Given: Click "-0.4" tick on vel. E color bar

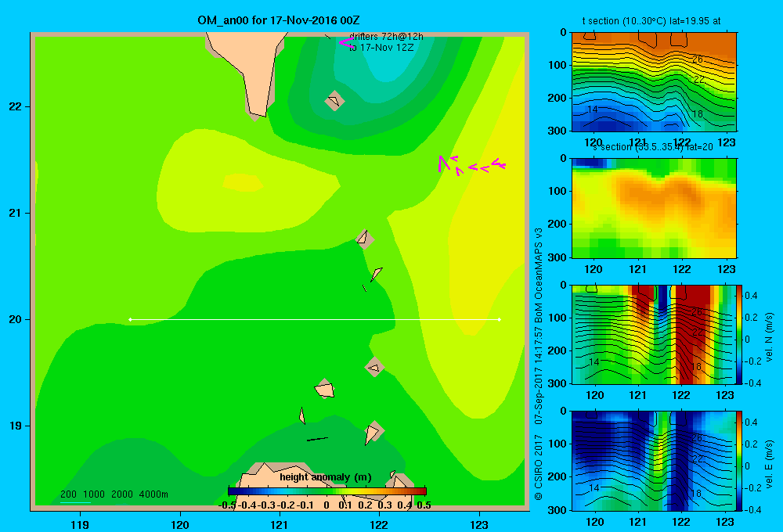Looking at the screenshot, I should pyautogui.click(x=752, y=509).
